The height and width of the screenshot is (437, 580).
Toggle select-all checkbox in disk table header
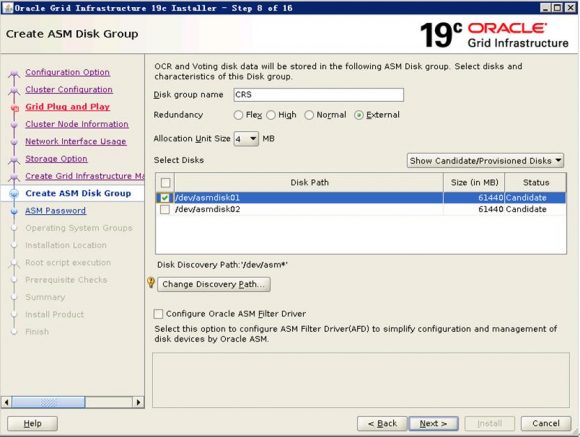(166, 182)
